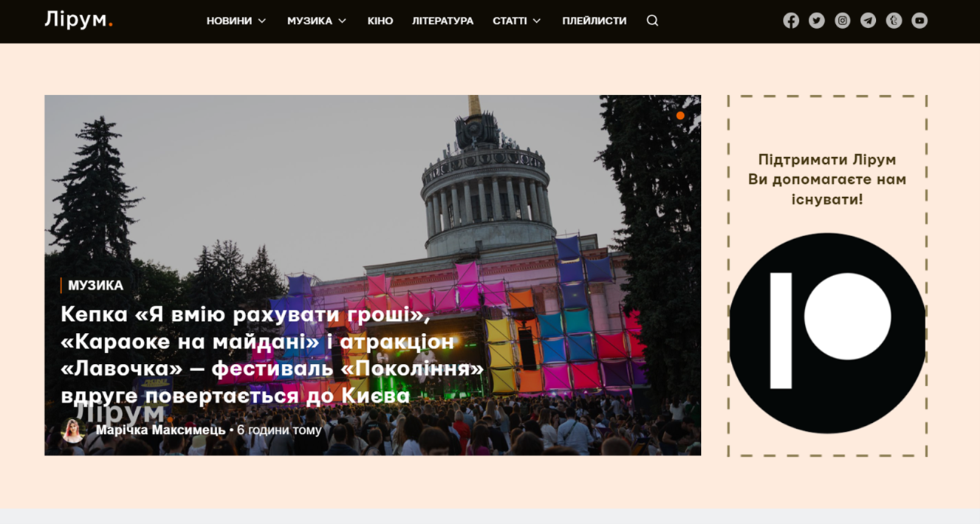Expand the Новини dropdown menu

tap(236, 21)
